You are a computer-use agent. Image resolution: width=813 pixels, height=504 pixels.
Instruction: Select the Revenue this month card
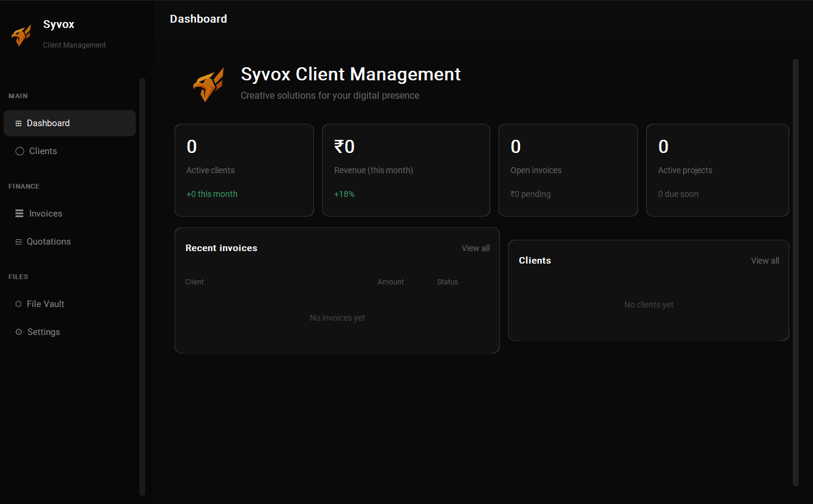[x=406, y=170]
